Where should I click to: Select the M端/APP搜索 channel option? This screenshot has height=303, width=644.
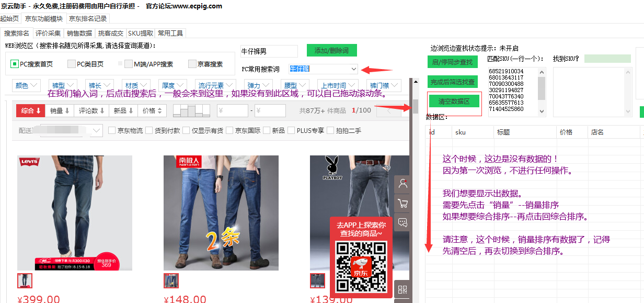[x=149, y=64]
